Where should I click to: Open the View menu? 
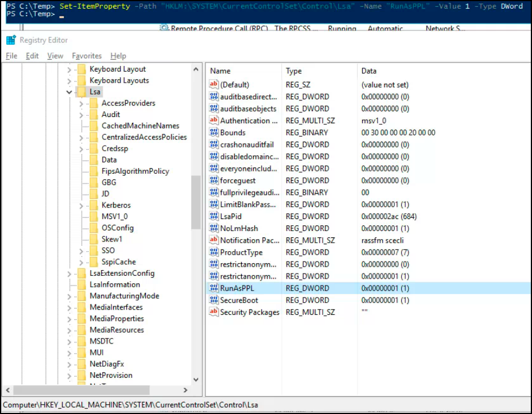click(x=55, y=56)
